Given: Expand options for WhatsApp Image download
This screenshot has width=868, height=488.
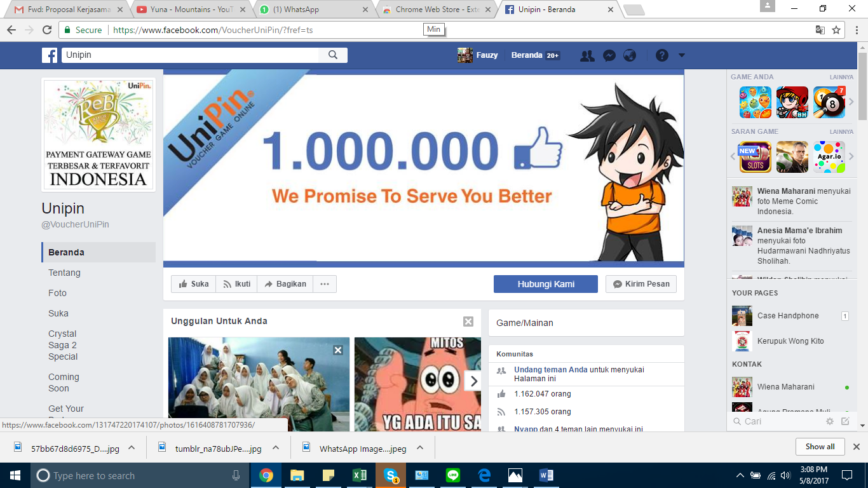Looking at the screenshot, I should point(420,448).
